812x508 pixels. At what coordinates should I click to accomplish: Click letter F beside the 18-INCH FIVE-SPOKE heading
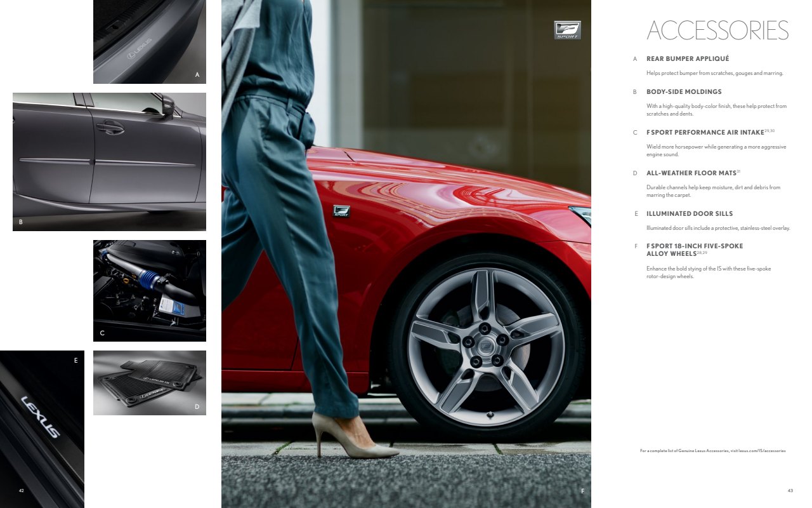[636, 246]
